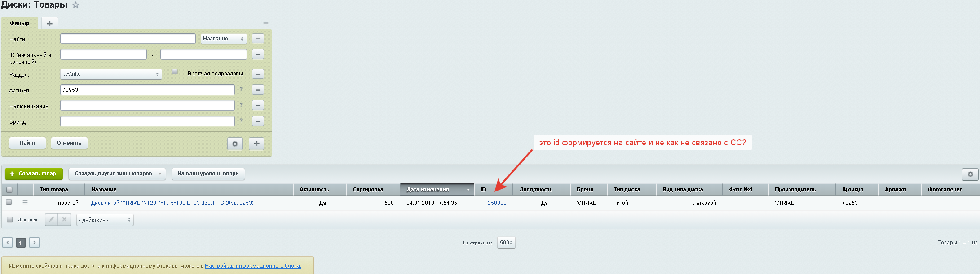This screenshot has height=274, width=980.
Task: Open Настройках информационного блока link
Action: tap(253, 266)
